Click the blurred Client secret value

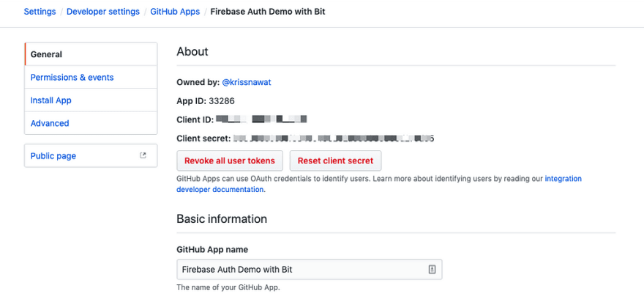point(334,139)
